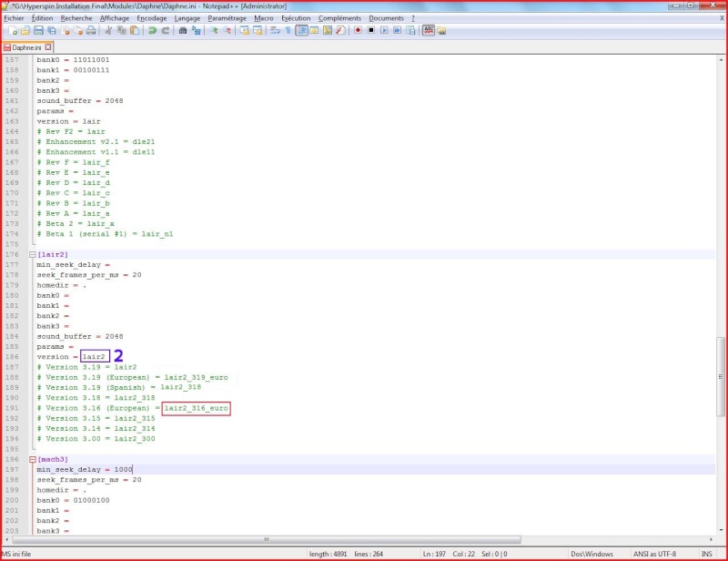Open the Langage menu
This screenshot has width=728, height=561.
coord(187,18)
